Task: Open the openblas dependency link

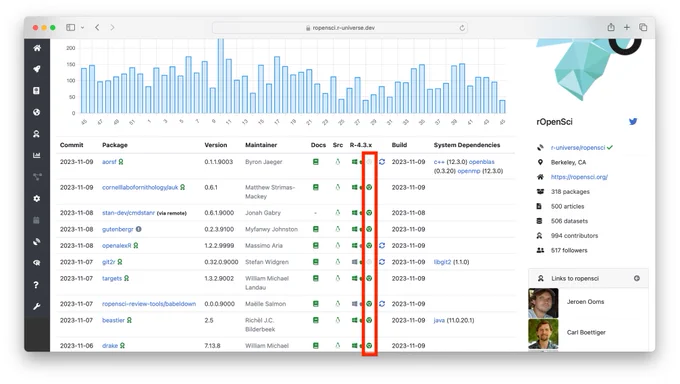Action: tap(481, 162)
